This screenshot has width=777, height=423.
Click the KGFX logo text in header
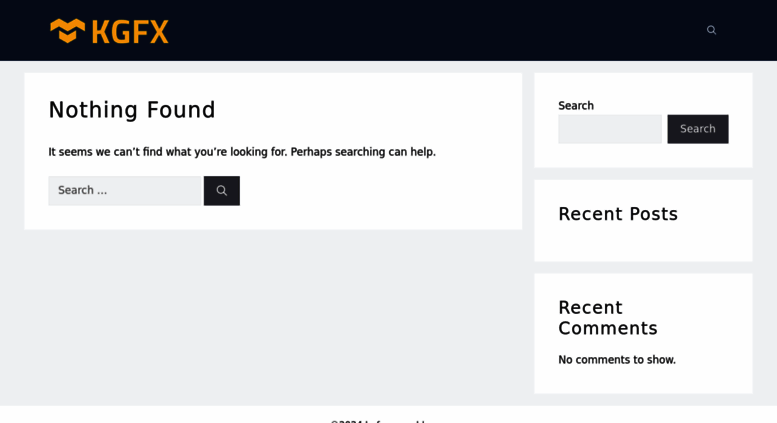coord(130,31)
